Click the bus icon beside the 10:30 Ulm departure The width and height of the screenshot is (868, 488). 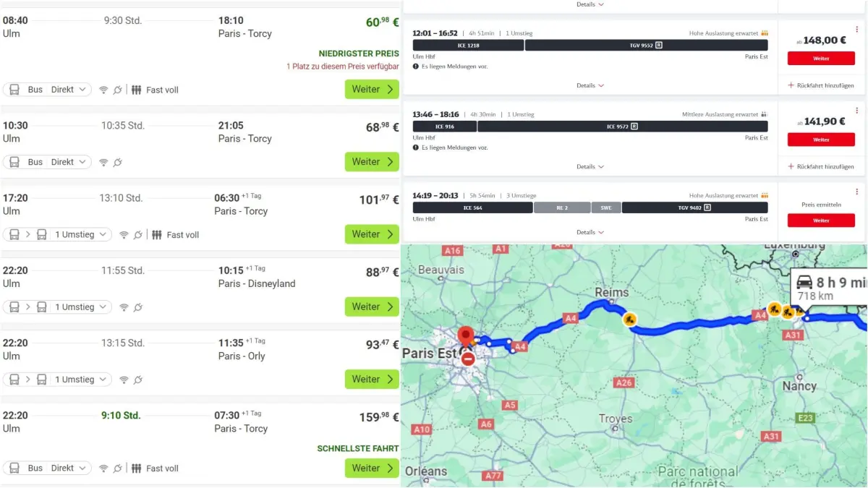coord(14,161)
